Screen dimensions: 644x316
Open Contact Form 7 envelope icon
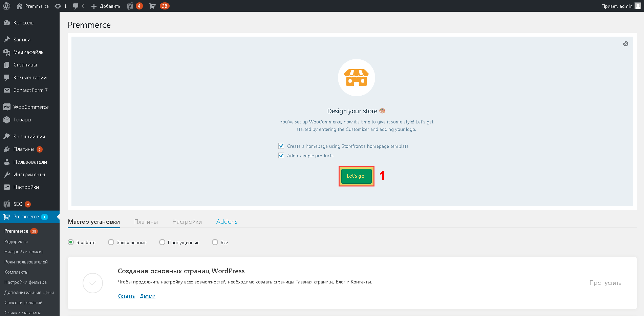(x=7, y=90)
